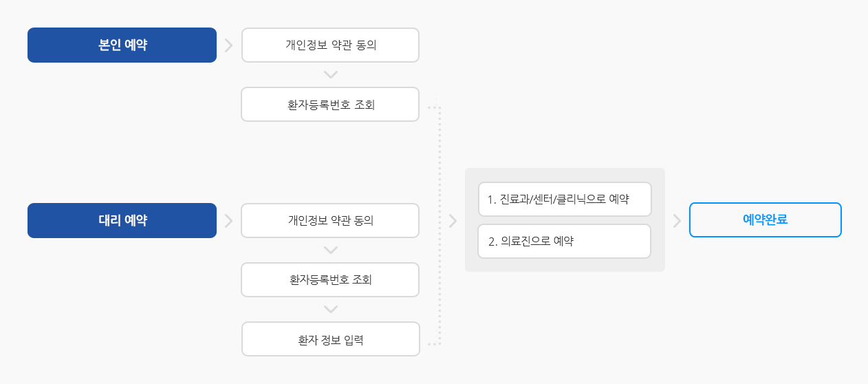868x384 pixels.
Task: Select 환자등록번호 조회 step under 대리 예약
Action: point(330,280)
